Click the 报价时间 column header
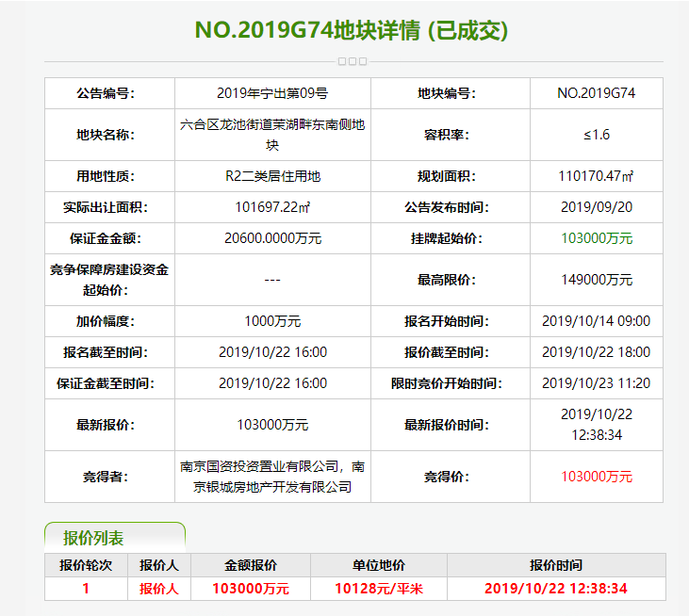Screen dimensions: 689x616 click(556, 565)
